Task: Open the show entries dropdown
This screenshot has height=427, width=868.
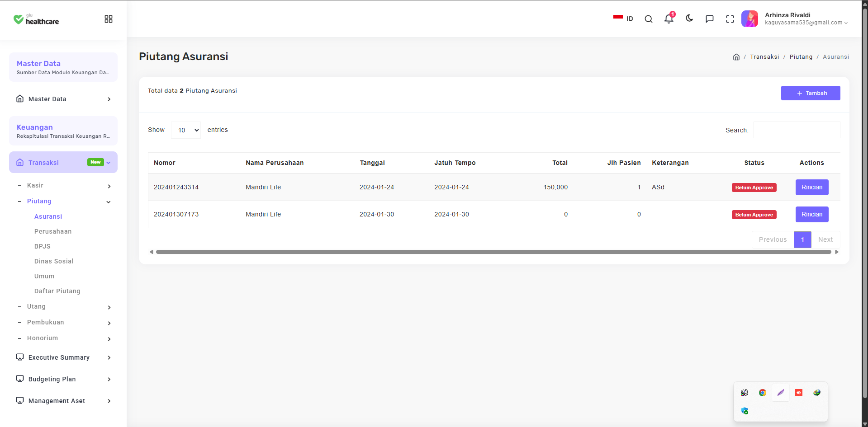Action: click(186, 130)
